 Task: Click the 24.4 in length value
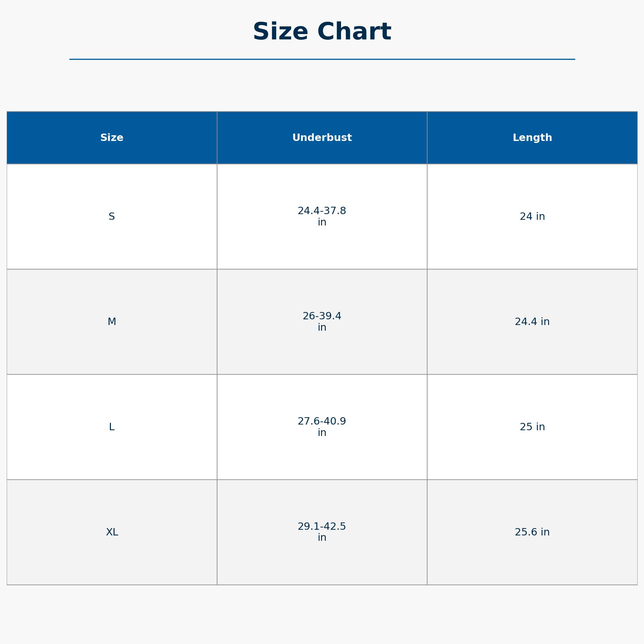pyautogui.click(x=532, y=322)
